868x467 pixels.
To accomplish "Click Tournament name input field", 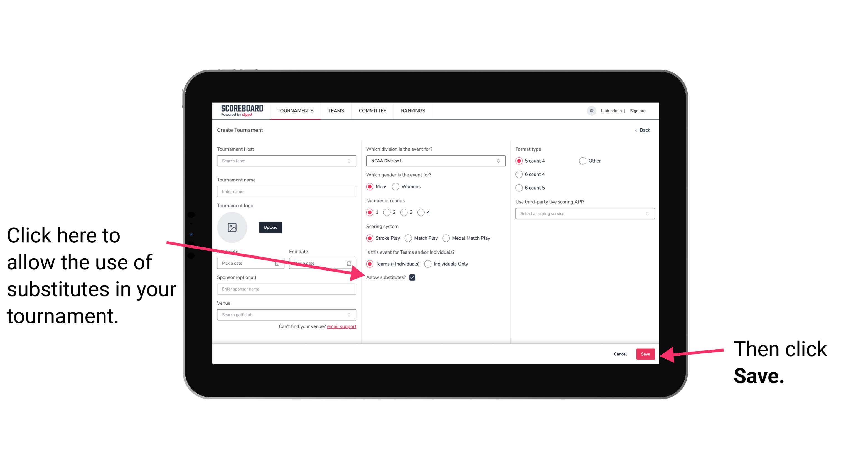I will coord(287,191).
